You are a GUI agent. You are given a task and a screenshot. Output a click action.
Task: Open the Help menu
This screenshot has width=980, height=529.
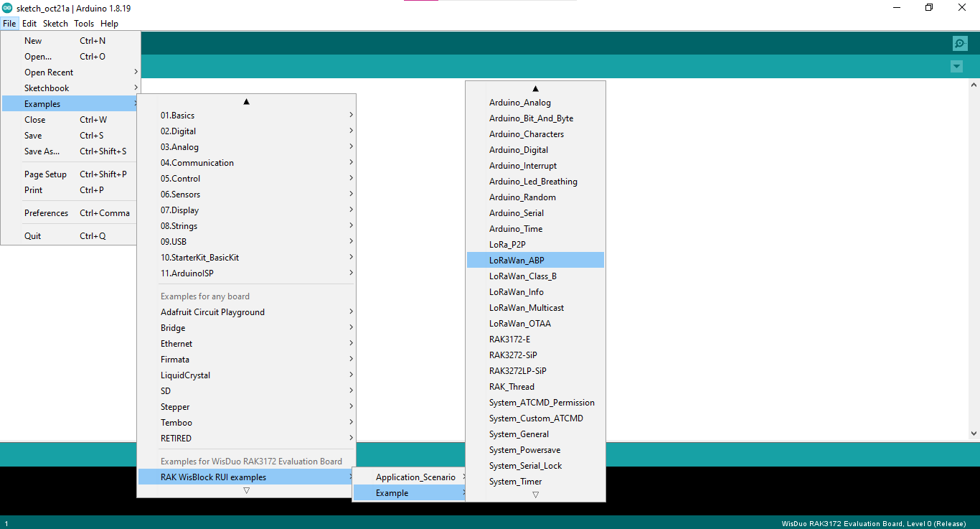(109, 24)
